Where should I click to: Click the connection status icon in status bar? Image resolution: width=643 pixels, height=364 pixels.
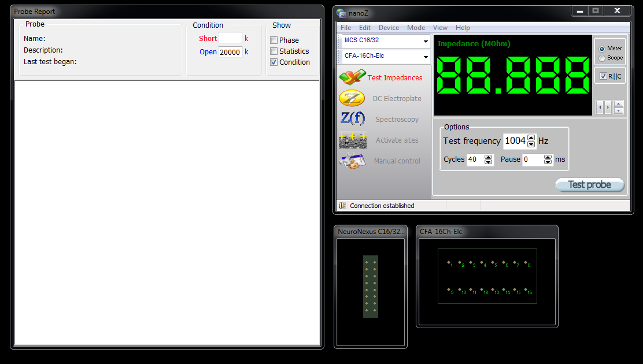[342, 206]
